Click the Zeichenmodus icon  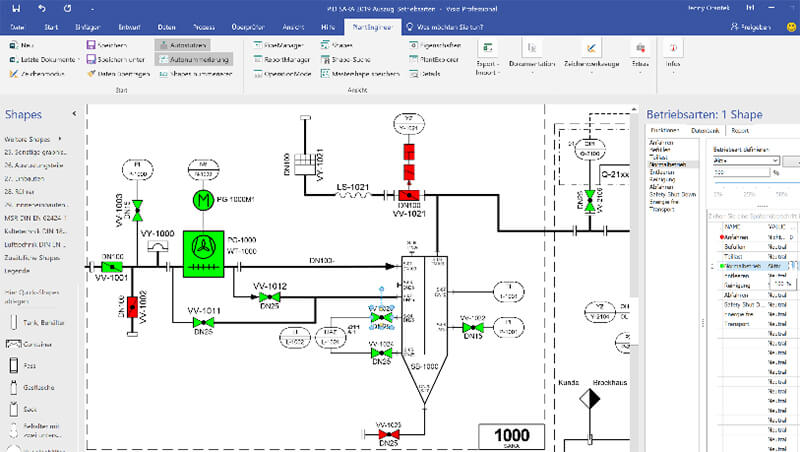pos(14,73)
